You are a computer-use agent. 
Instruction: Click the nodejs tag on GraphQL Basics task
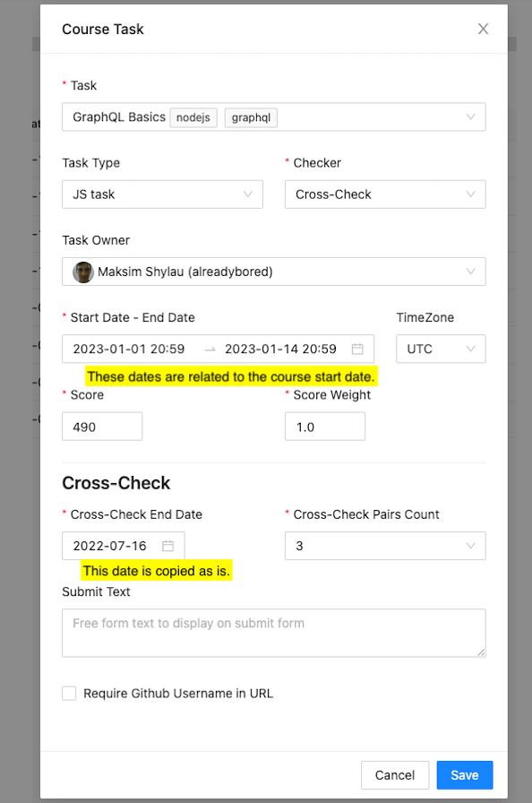[x=193, y=117]
